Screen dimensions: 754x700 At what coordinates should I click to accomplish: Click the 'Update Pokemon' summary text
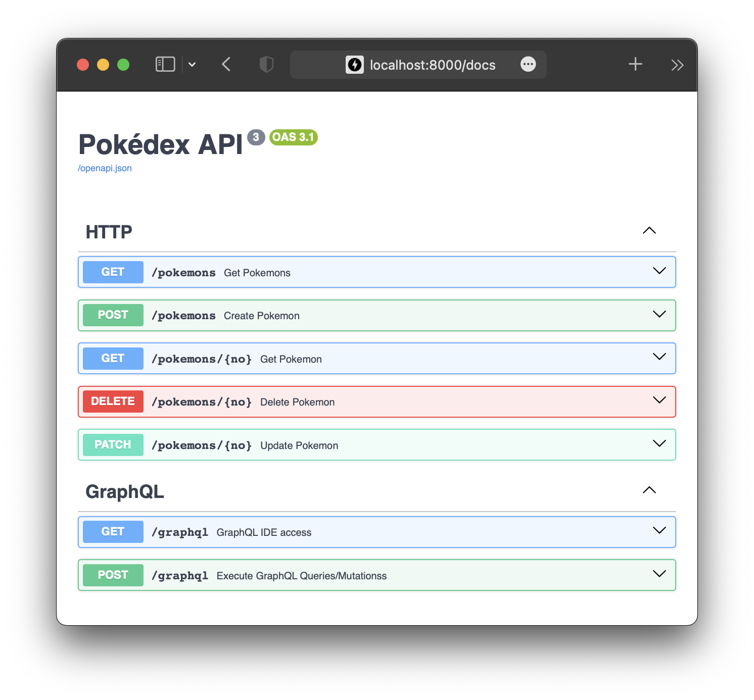(x=299, y=445)
